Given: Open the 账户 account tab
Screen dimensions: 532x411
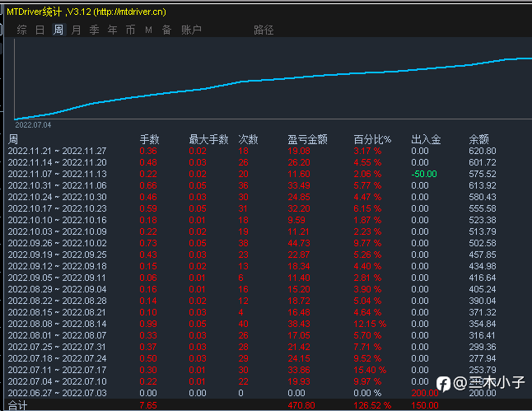Looking at the screenshot, I should [191, 30].
